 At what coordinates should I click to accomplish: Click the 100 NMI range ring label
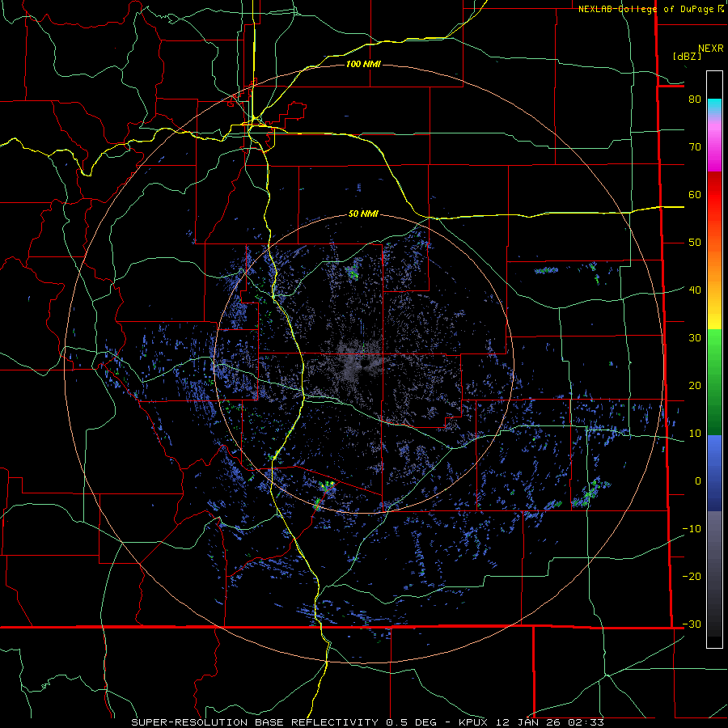pyautogui.click(x=363, y=64)
